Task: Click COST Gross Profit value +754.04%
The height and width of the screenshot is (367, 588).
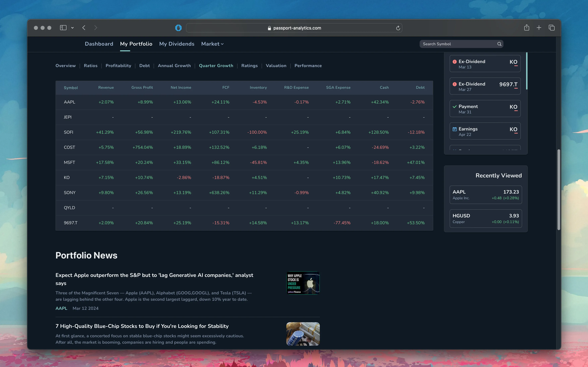Action: (x=142, y=147)
